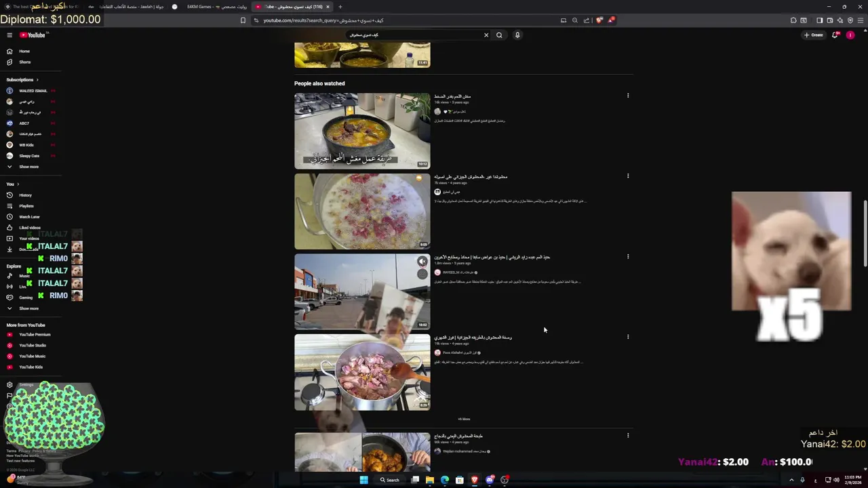Open a new browser tab
The width and height of the screenshot is (868, 488).
click(x=340, y=7)
